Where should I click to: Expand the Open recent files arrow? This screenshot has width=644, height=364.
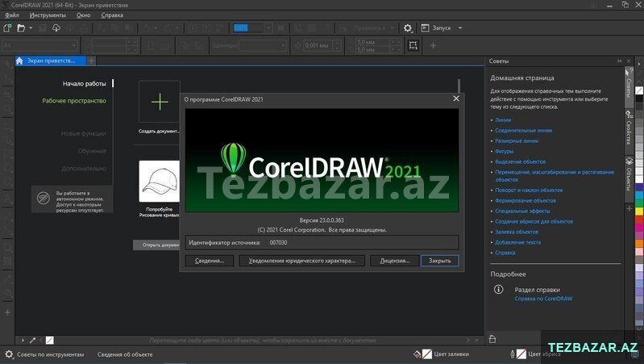click(31, 28)
